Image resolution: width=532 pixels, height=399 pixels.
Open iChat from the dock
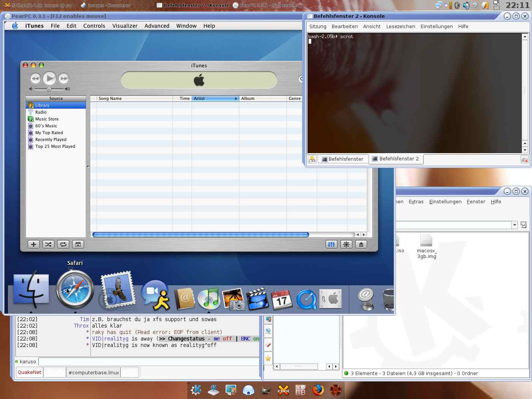coord(156,295)
